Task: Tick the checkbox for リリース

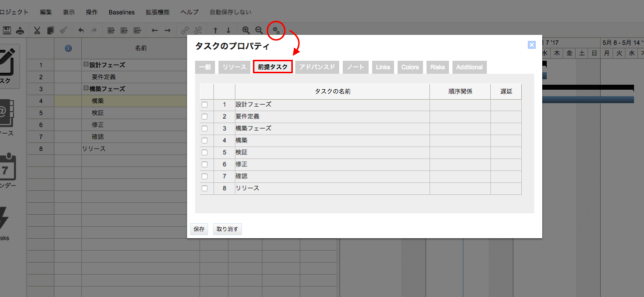Action: (205, 188)
